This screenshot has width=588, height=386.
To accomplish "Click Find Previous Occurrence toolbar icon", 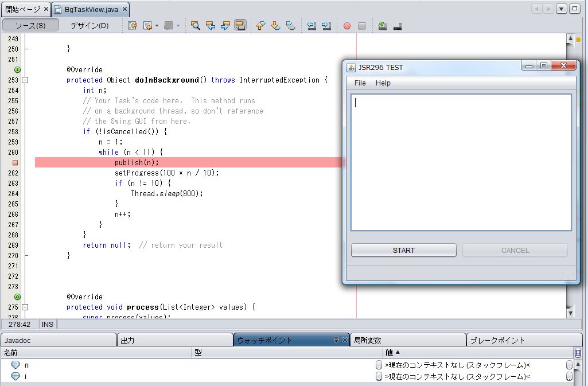I will coord(211,26).
